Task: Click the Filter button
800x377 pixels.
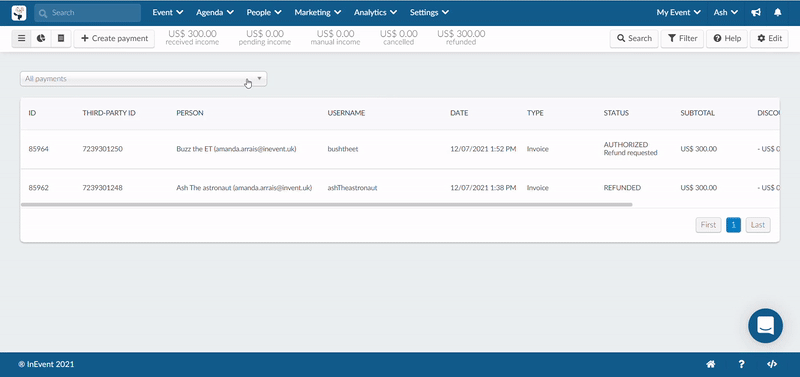Action: coord(682,38)
